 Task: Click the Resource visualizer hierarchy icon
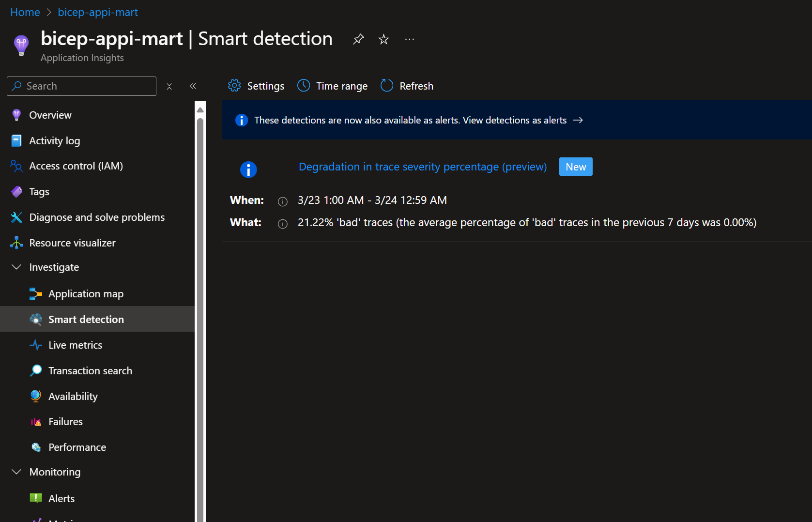click(16, 243)
